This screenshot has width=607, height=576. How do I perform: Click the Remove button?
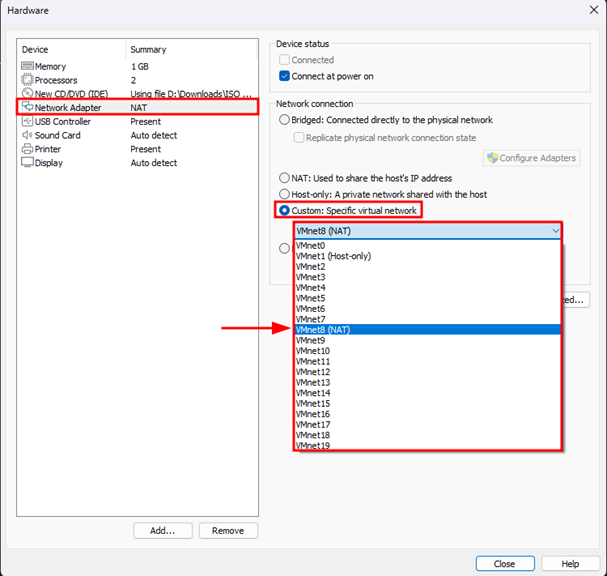pos(228,530)
